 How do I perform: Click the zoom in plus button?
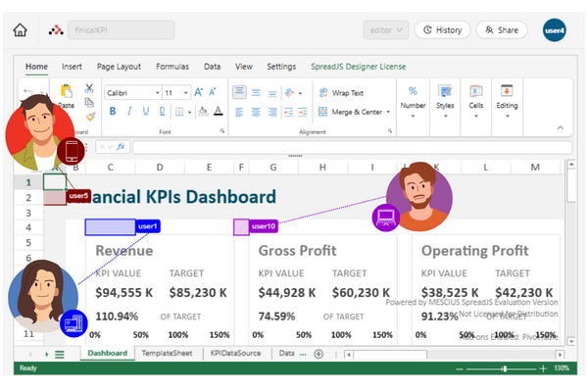[x=543, y=368]
